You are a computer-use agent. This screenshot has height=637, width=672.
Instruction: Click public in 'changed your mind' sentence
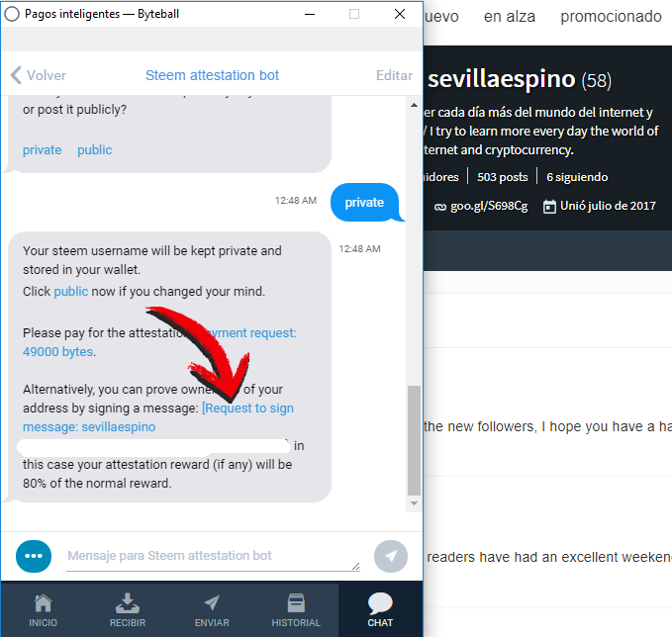pos(70,291)
